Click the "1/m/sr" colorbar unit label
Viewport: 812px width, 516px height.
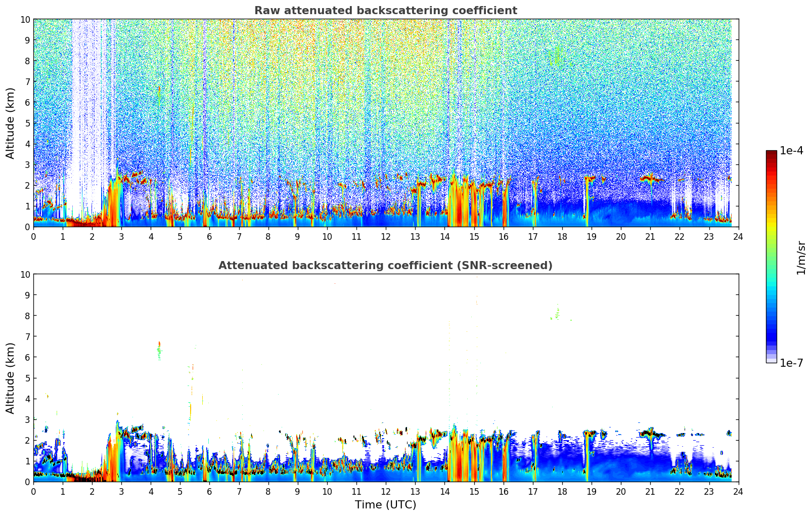coord(800,257)
